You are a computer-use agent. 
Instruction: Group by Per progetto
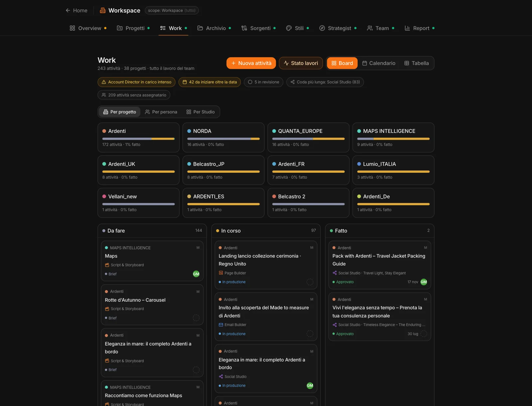(119, 112)
